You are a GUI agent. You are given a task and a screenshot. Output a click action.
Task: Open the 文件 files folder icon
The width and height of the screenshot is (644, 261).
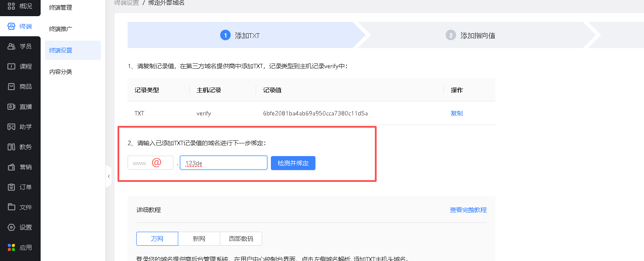point(12,207)
